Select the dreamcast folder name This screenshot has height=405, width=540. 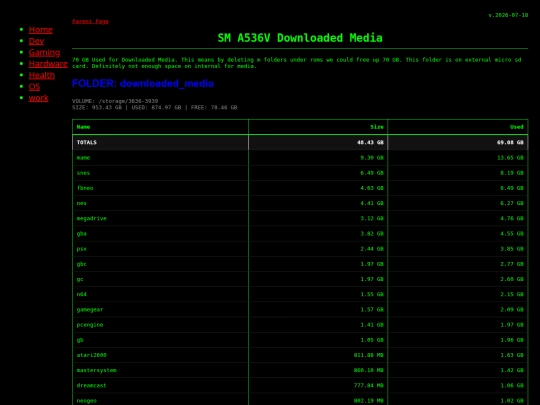tap(92, 385)
